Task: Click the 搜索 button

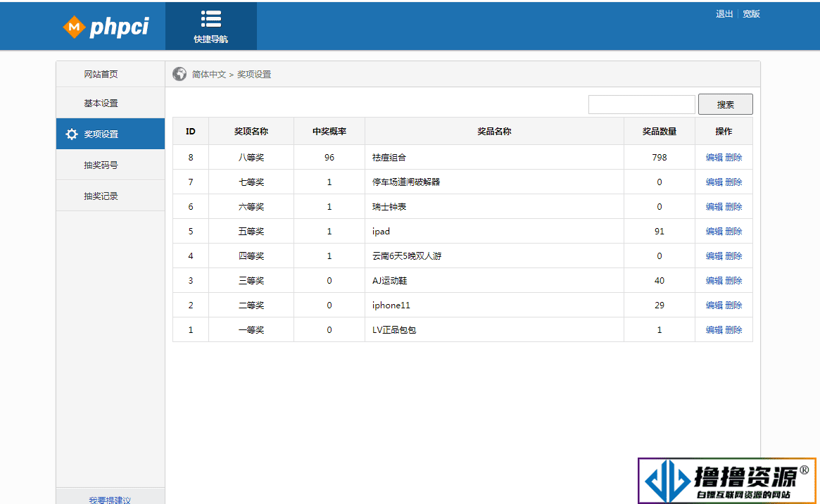Action: [x=726, y=105]
